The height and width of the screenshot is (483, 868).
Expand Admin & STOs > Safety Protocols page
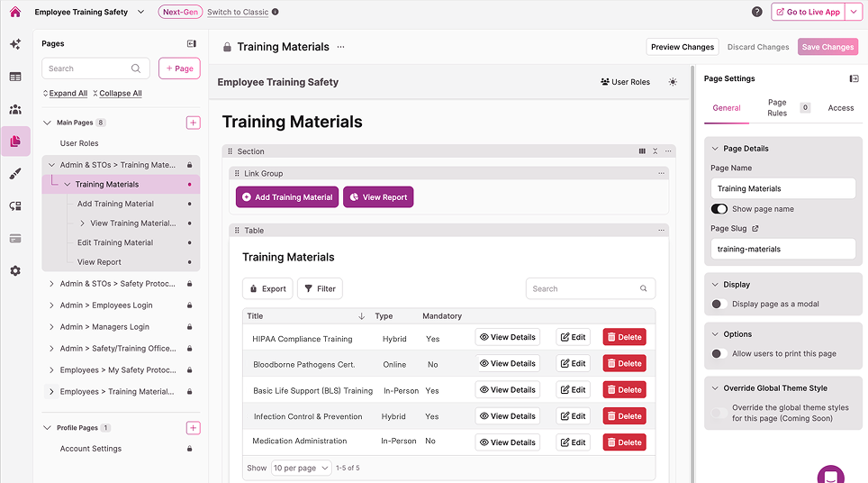[50, 284]
